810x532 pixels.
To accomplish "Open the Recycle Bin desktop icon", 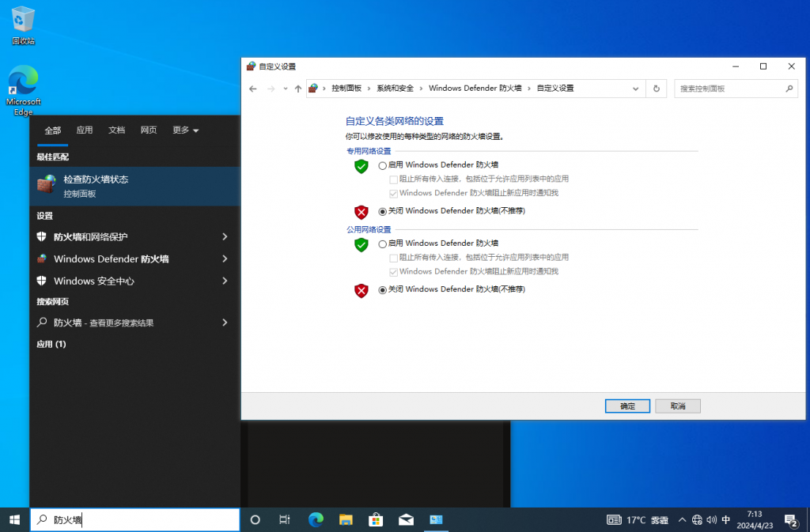I will [x=23, y=25].
